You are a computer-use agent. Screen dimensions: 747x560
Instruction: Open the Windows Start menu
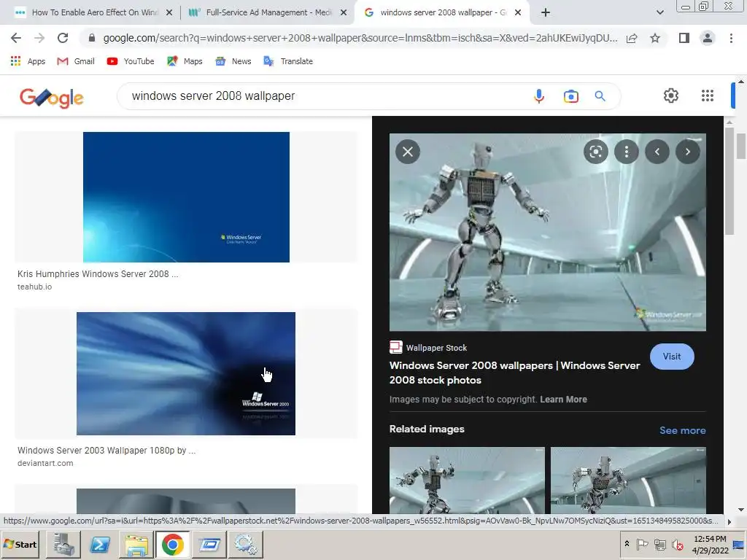pos(20,544)
